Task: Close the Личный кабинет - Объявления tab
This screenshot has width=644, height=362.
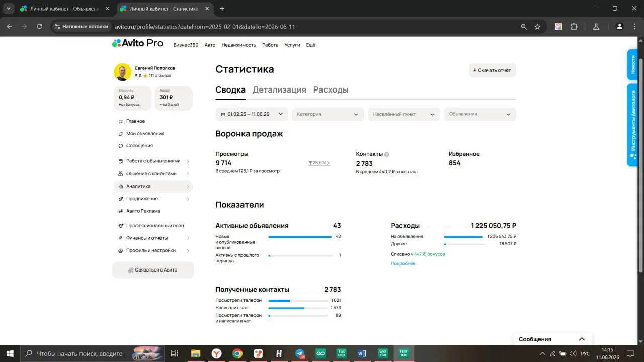Action: pos(107,9)
